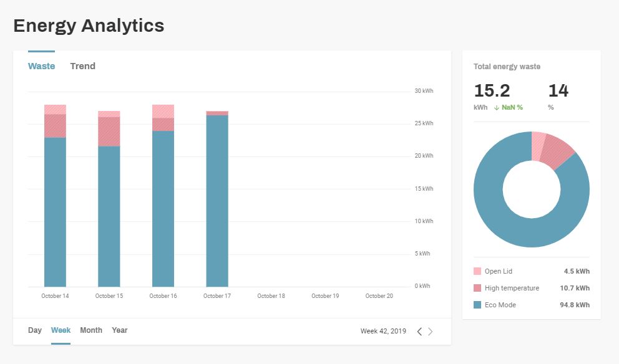This screenshot has height=364, width=619.
Task: Toggle the Open Lid series in the legend
Action: tap(499, 271)
